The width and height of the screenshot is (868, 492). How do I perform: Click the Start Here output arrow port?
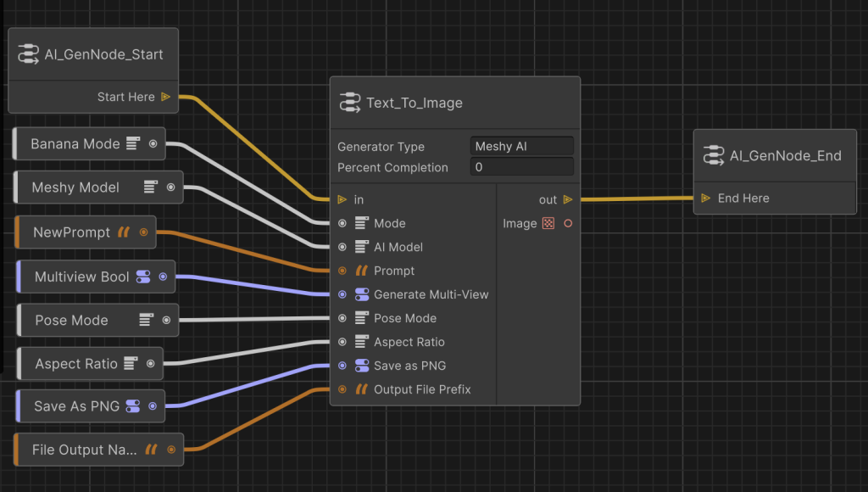coord(165,97)
